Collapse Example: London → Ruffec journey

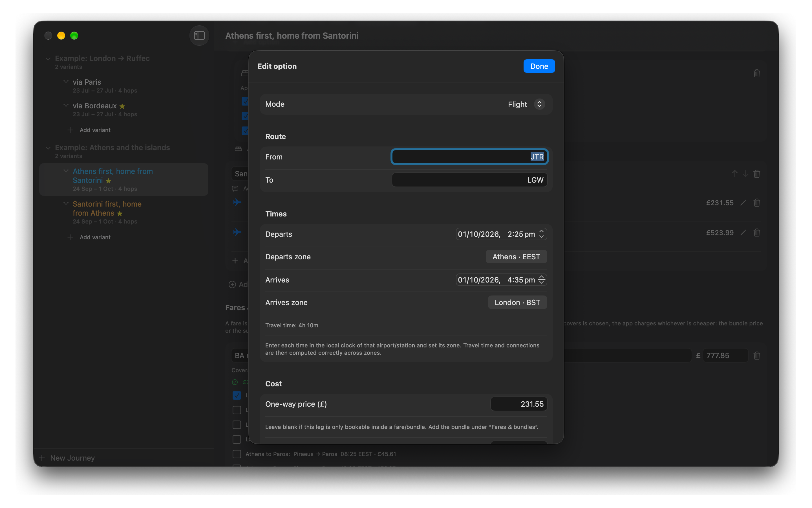pos(48,59)
